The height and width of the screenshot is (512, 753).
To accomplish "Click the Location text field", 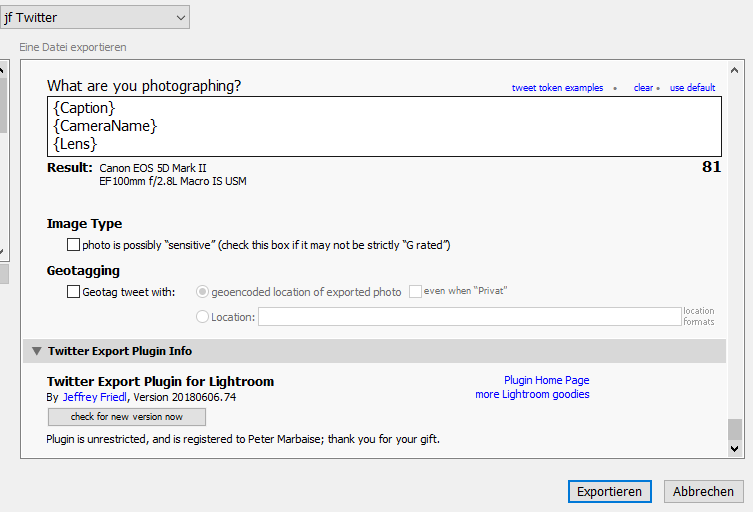I will point(470,317).
